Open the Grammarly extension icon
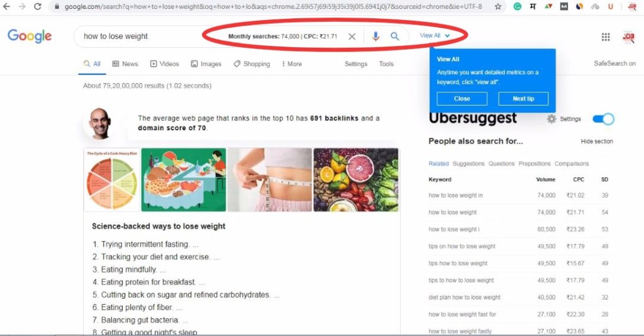This screenshot has width=644, height=336. [x=518, y=6]
